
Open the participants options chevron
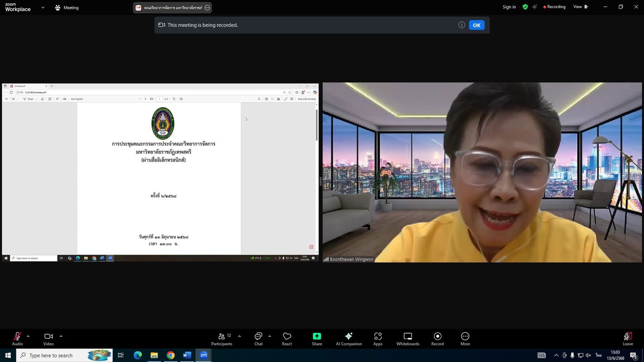click(239, 336)
